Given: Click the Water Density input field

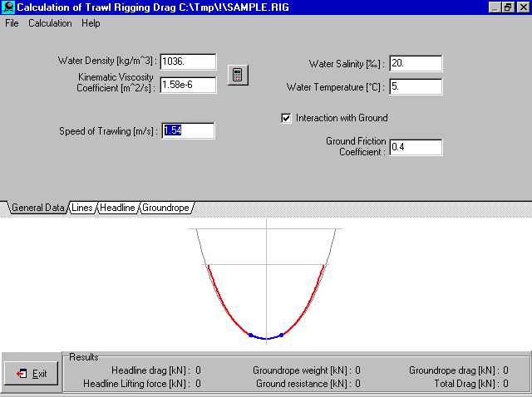Looking at the screenshot, I should (188, 61).
